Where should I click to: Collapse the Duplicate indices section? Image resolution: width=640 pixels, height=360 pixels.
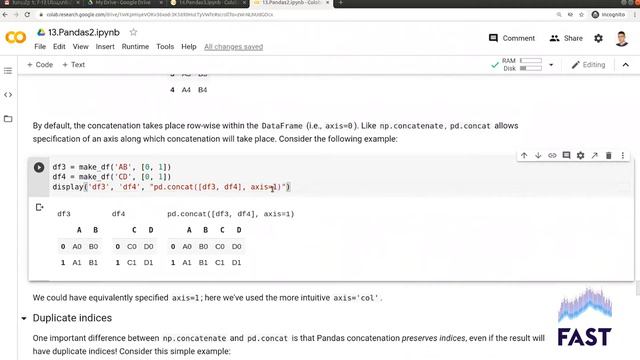[24, 318]
